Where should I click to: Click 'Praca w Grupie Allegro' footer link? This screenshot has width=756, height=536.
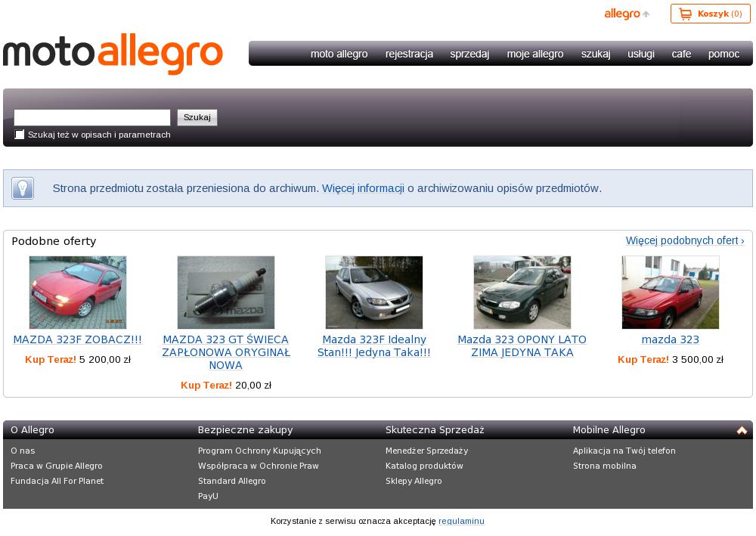click(x=57, y=466)
